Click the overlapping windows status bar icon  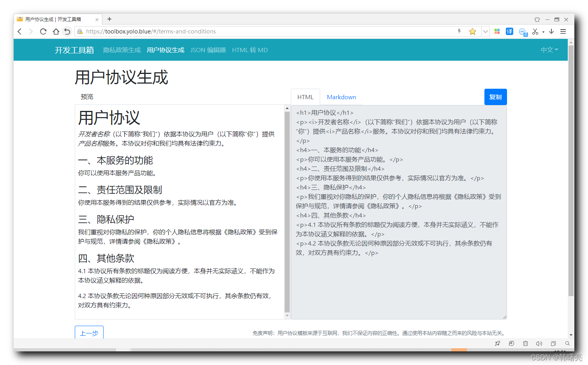point(553,343)
